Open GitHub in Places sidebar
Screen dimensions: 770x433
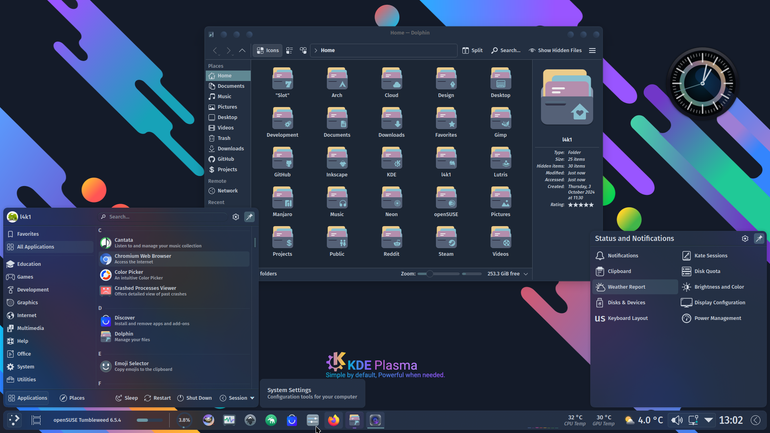coord(228,159)
